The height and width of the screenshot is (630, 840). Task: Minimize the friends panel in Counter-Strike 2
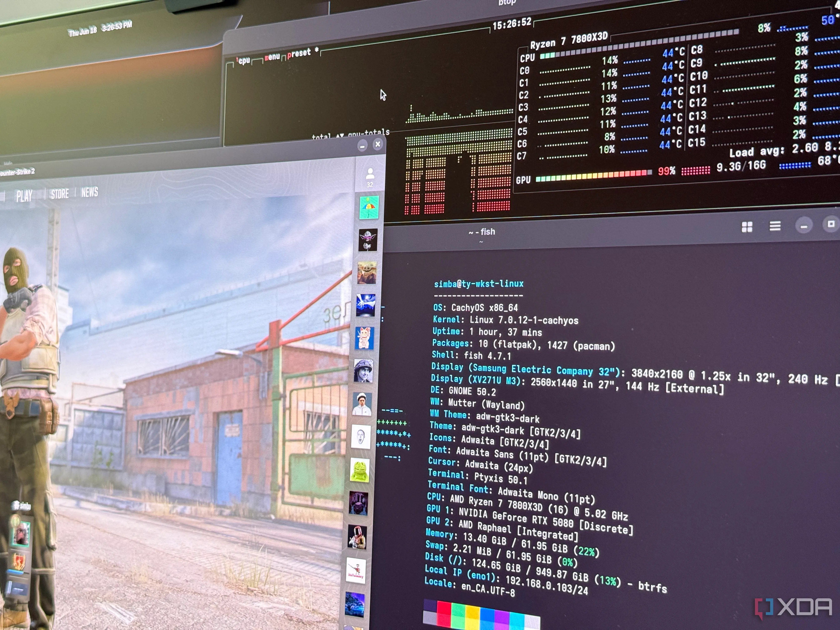[x=362, y=146]
